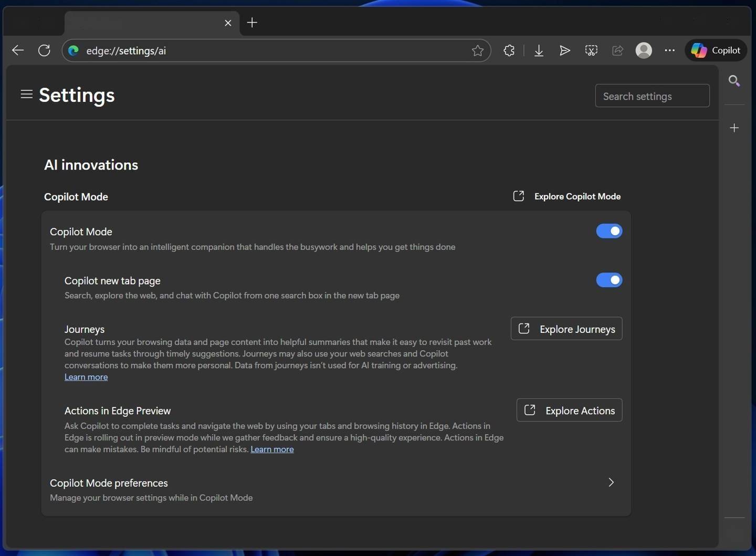
Task: Refresh the page with reload icon
Action: (x=44, y=50)
